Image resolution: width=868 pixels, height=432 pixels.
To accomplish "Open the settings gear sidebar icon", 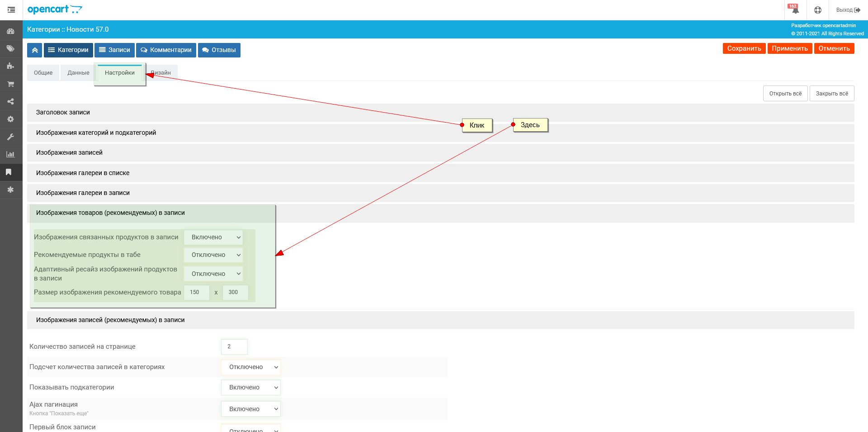I will 10,119.
